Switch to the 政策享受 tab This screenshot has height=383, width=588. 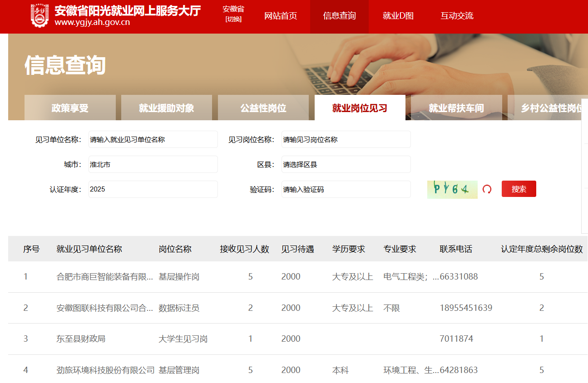tap(70, 108)
